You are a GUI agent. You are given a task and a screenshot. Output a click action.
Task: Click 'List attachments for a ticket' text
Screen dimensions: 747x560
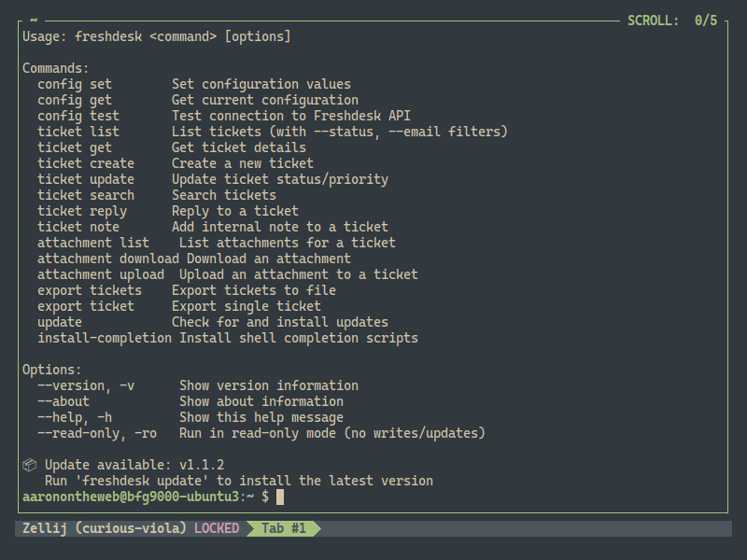(288, 243)
